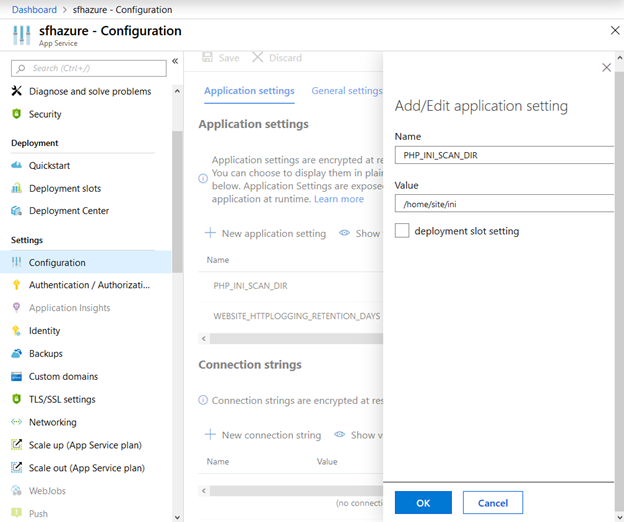Switch to Application settings tab
This screenshot has height=522, width=624.
(x=249, y=91)
